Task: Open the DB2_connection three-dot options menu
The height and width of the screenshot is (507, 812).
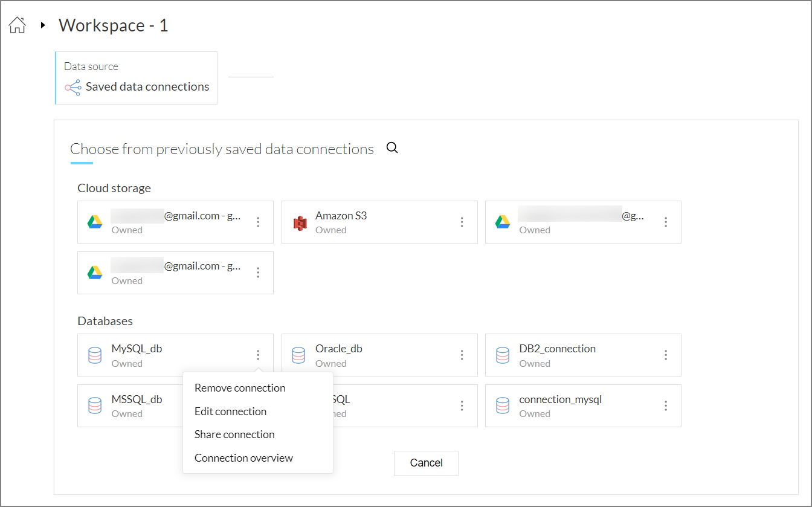Action: tap(666, 355)
